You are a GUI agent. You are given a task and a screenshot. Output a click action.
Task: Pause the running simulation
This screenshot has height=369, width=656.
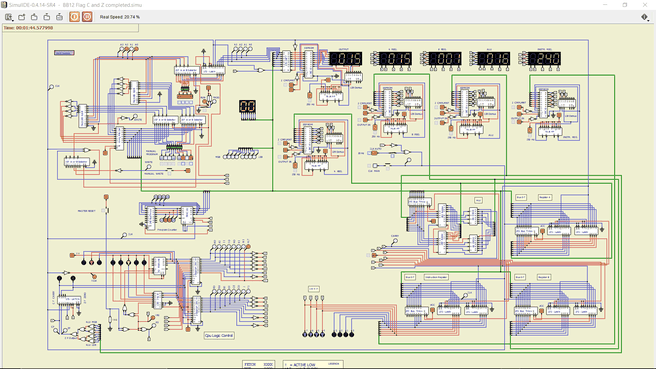coord(87,17)
